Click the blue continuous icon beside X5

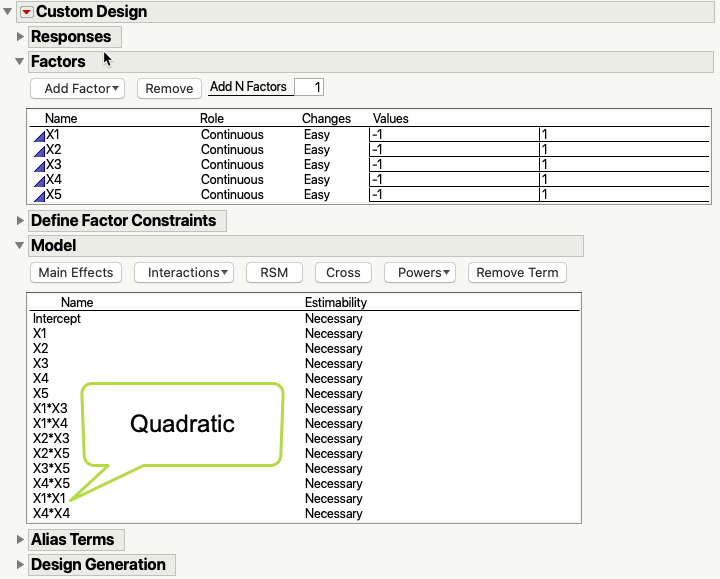click(x=39, y=195)
